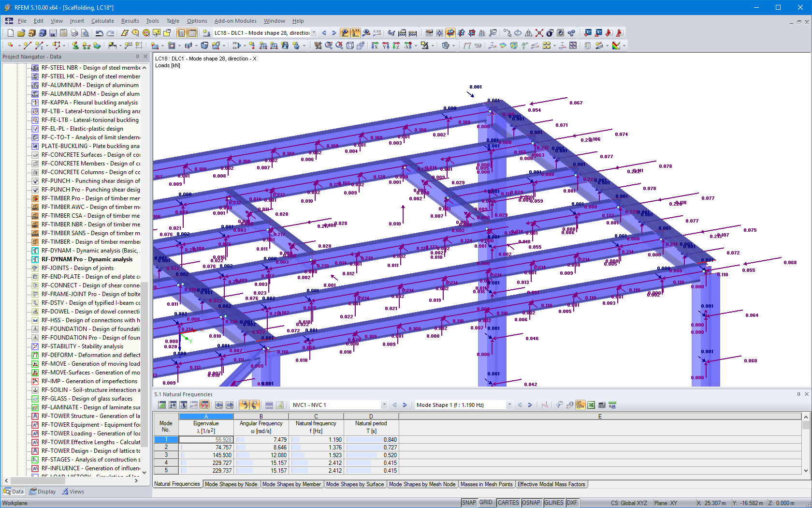Open new node tool dropdown arrow
The width and height of the screenshot is (812, 508).
pos(19,45)
